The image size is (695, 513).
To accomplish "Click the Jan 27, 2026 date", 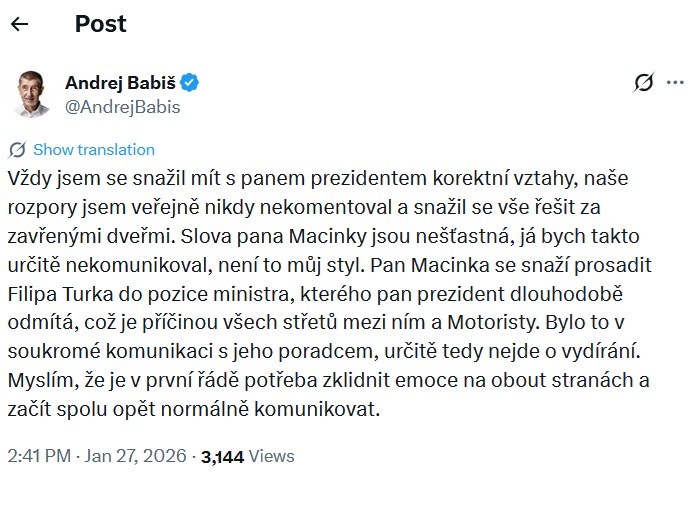I will click(x=134, y=456).
